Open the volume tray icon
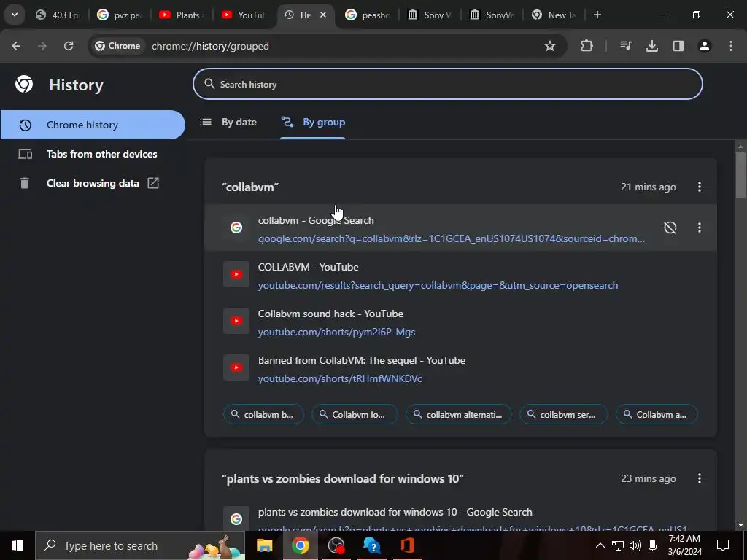This screenshot has width=747, height=560. click(635, 545)
